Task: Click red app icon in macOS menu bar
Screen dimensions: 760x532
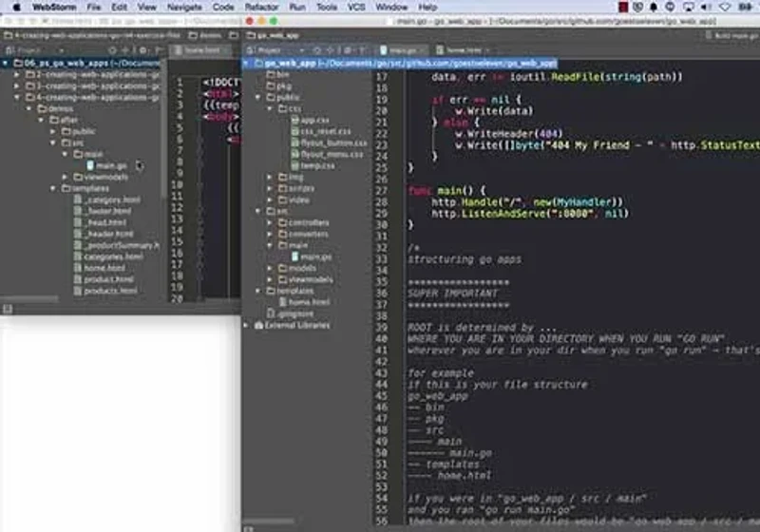Action: pyautogui.click(x=623, y=7)
